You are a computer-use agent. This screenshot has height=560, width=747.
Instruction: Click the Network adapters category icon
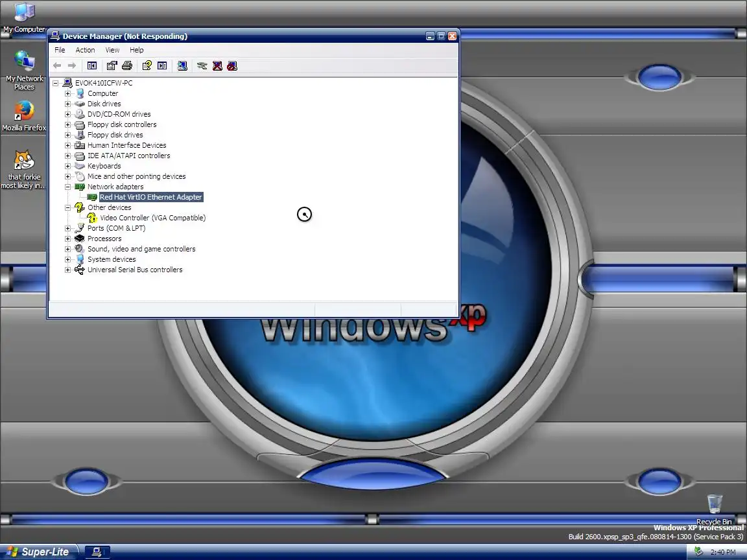pyautogui.click(x=80, y=187)
